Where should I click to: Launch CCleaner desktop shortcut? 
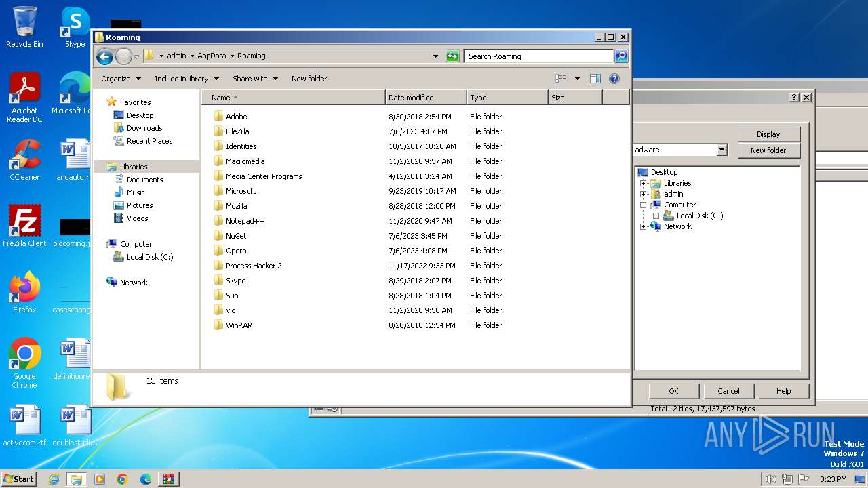(24, 160)
